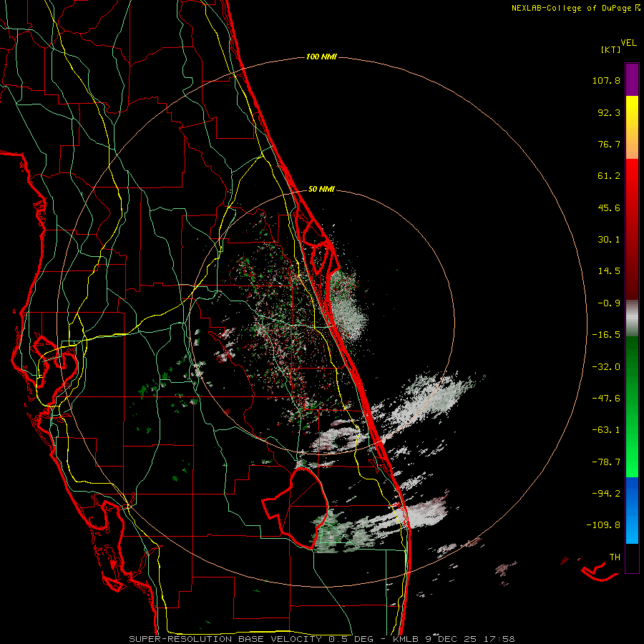Click the 14.5 scale value

coord(609,271)
